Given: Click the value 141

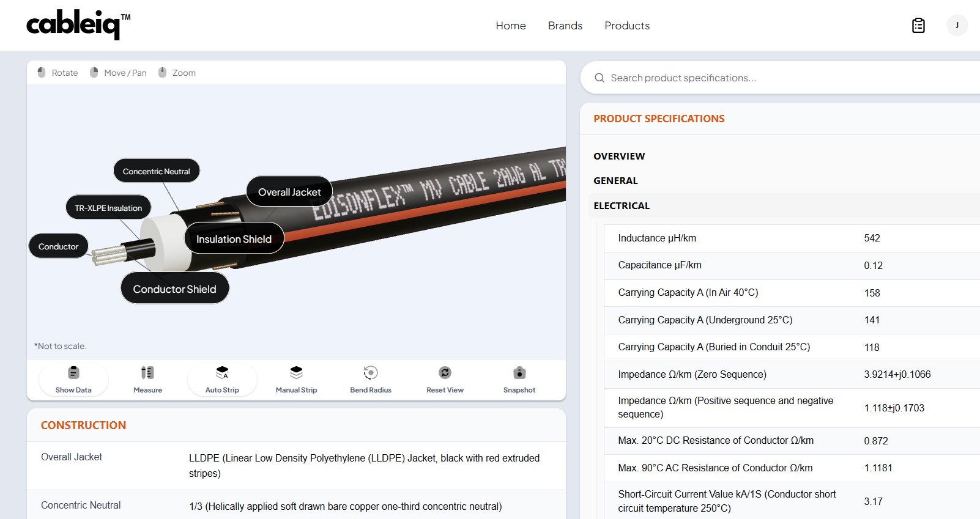Looking at the screenshot, I should (x=872, y=320).
